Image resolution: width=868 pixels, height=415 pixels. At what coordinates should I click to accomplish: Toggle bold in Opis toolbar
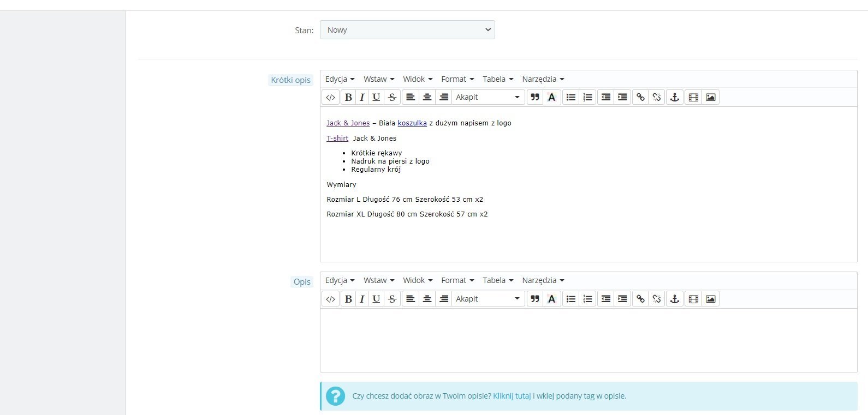tap(348, 299)
